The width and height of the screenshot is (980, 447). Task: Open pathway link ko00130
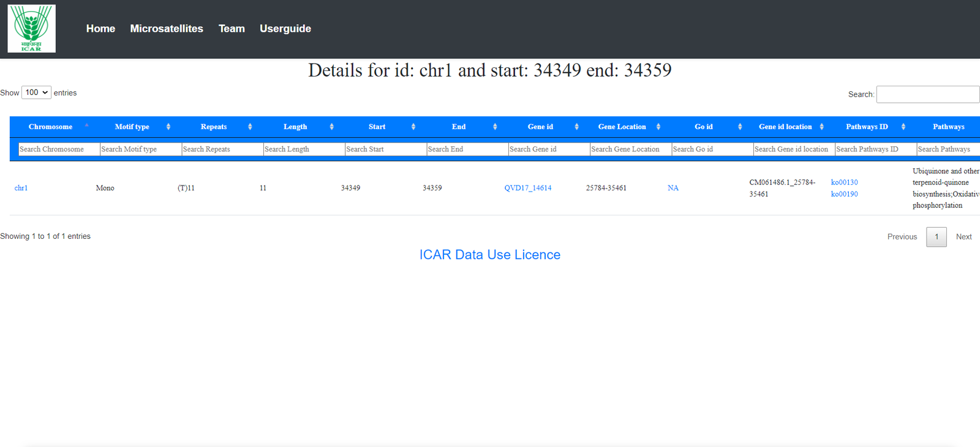tap(844, 182)
